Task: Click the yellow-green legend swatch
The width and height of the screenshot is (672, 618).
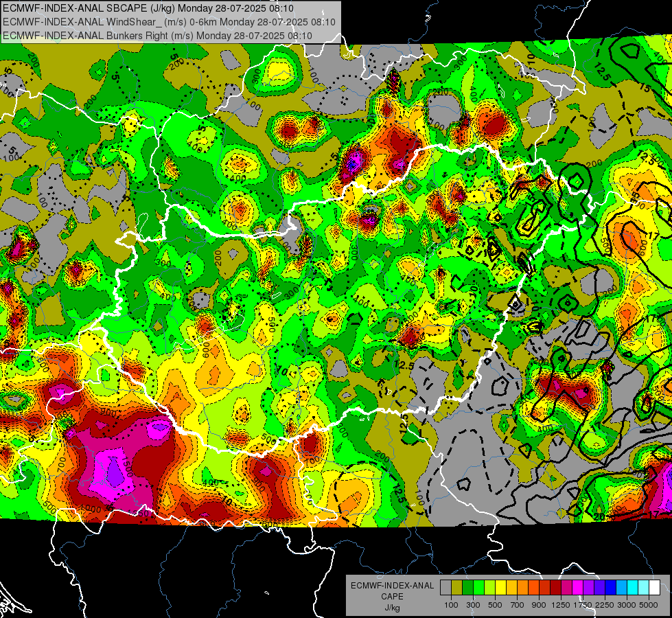Action: coord(489,588)
